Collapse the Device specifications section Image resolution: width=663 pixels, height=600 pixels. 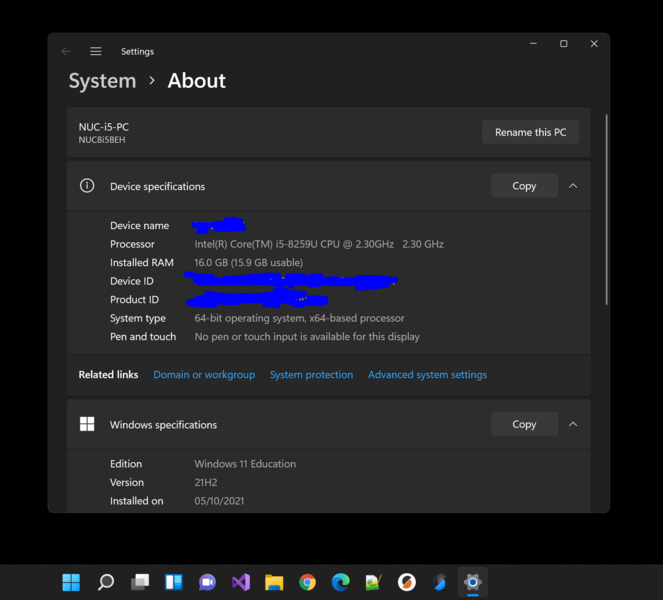coord(573,186)
